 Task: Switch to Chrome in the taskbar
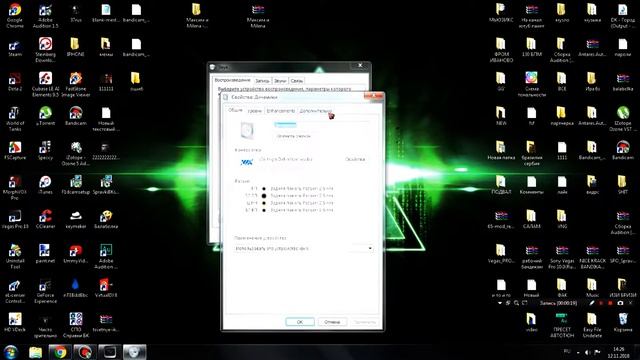point(60,352)
